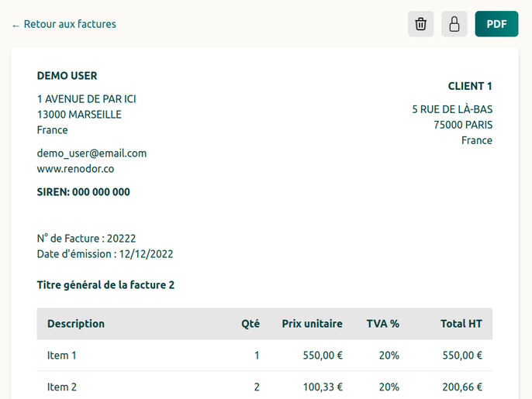Screen dimensions: 532x399
Task: Click the Prix unitaire column header
Action: click(x=312, y=324)
